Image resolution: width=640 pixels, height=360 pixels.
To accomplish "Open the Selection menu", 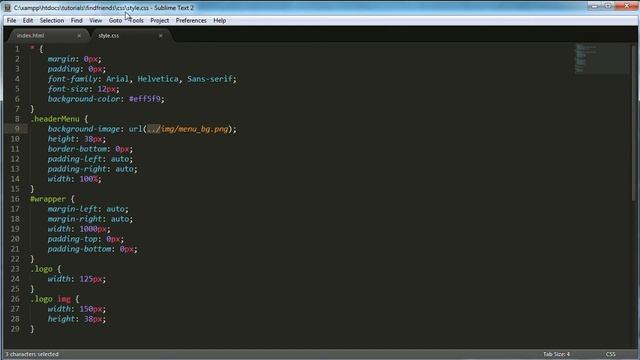I will pos(51,20).
